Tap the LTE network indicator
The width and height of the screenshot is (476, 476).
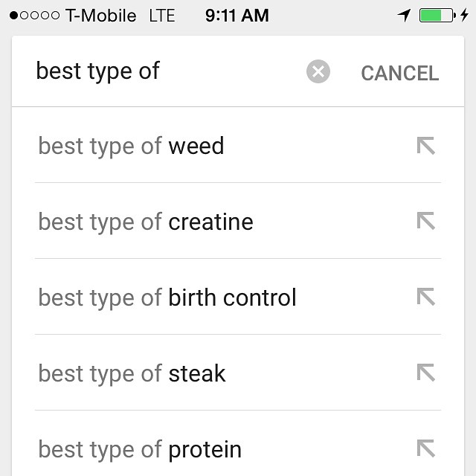[x=162, y=16]
